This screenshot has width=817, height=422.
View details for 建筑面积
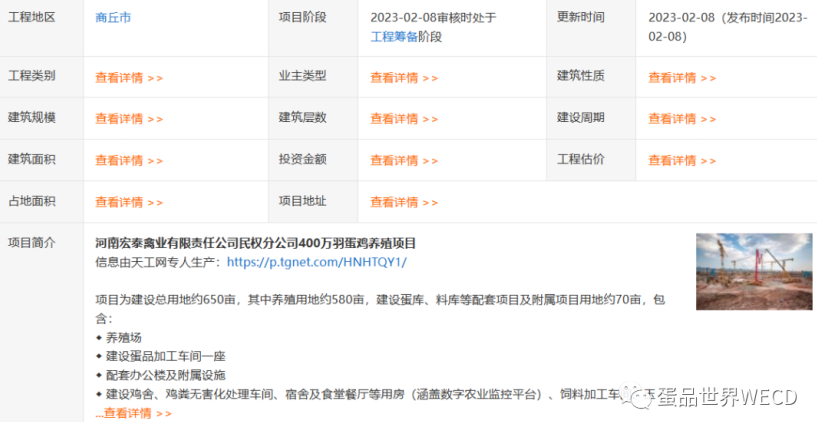click(x=128, y=160)
